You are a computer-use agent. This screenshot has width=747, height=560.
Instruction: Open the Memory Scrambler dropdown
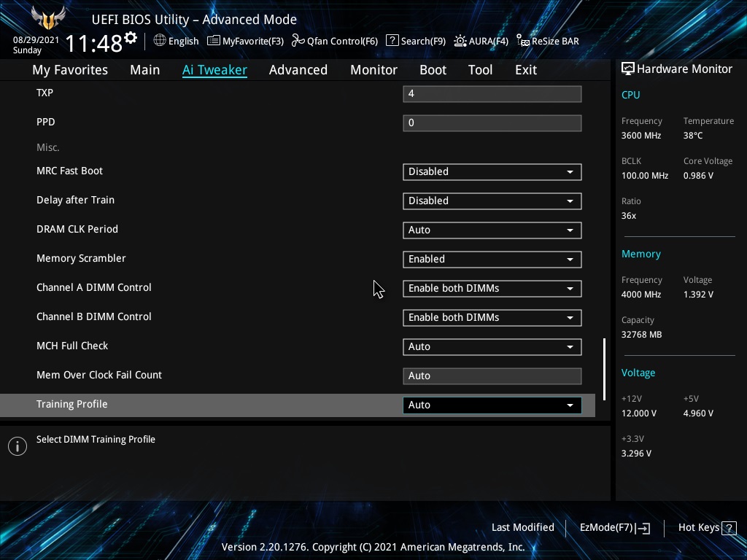point(492,259)
